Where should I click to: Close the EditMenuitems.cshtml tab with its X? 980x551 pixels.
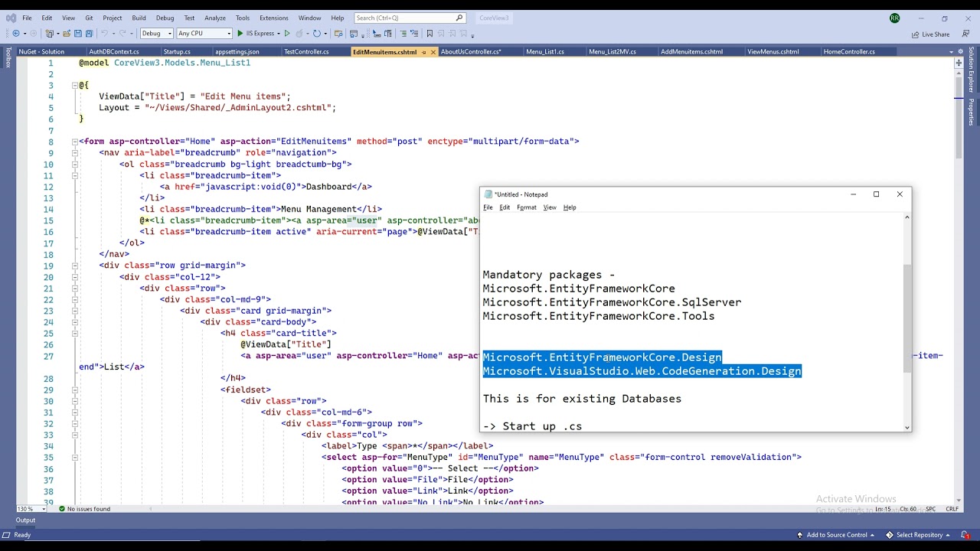tap(433, 52)
